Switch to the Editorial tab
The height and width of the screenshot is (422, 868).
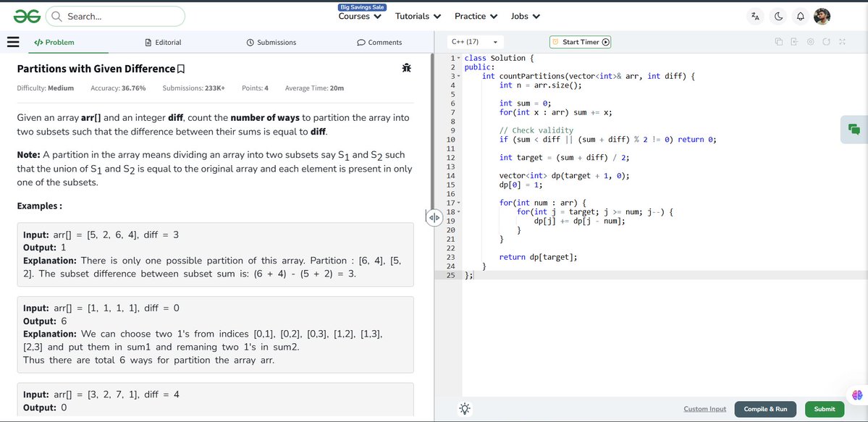coord(163,42)
